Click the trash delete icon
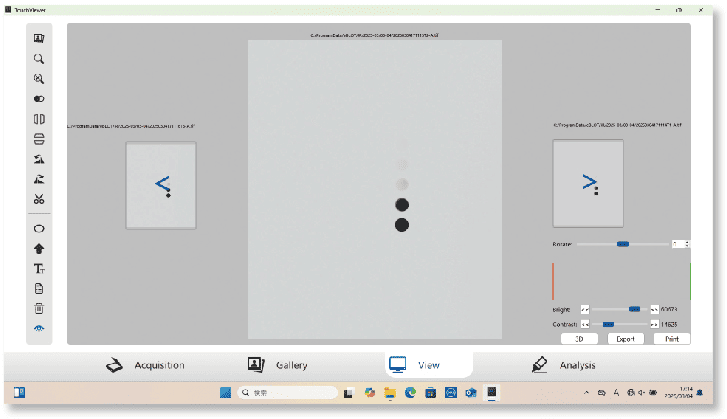The width and height of the screenshot is (727, 419). pyautogui.click(x=39, y=308)
